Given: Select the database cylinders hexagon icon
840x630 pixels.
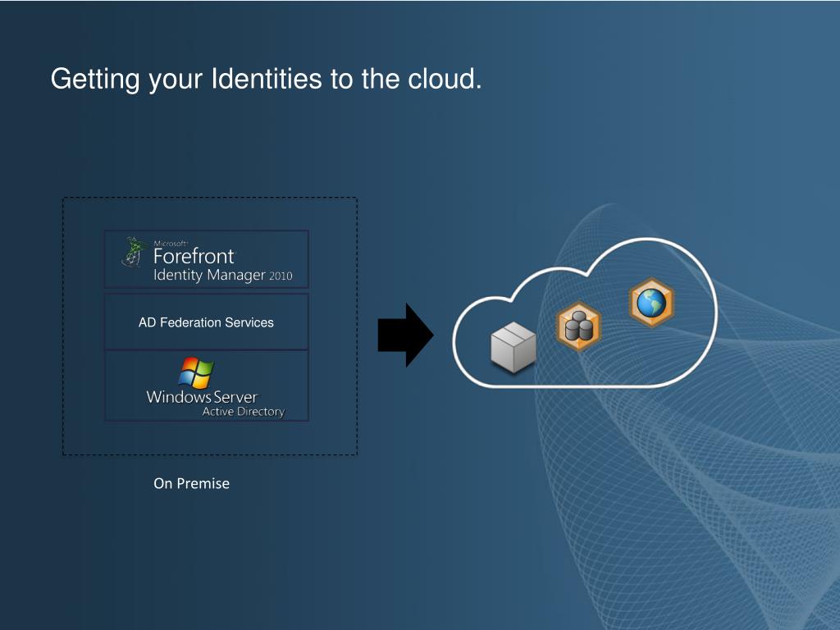Looking at the screenshot, I should [x=578, y=326].
